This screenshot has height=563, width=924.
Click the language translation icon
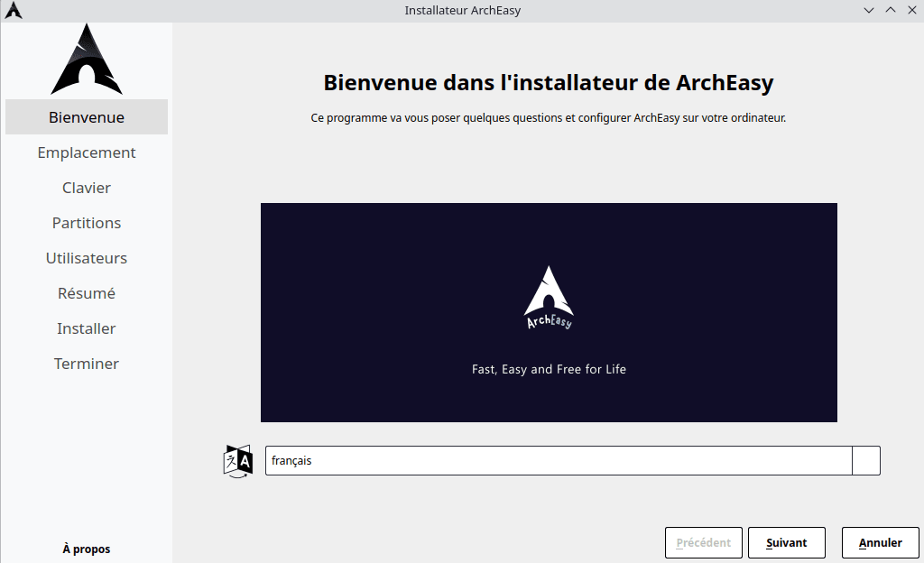[x=238, y=460]
